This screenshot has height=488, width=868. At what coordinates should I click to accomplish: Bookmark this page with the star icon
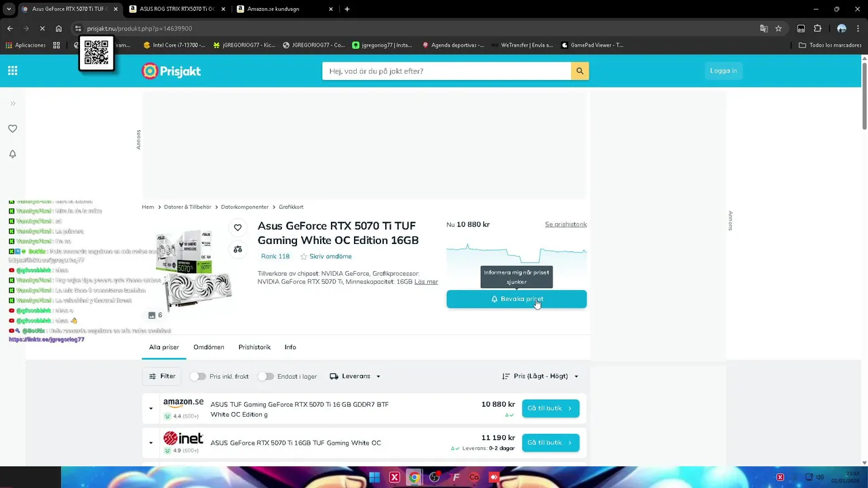point(778,28)
